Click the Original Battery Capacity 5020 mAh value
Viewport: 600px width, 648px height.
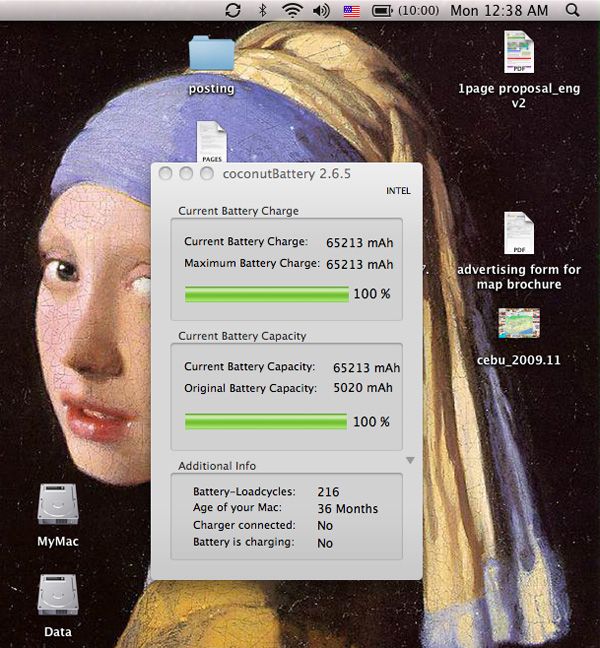[x=363, y=388]
